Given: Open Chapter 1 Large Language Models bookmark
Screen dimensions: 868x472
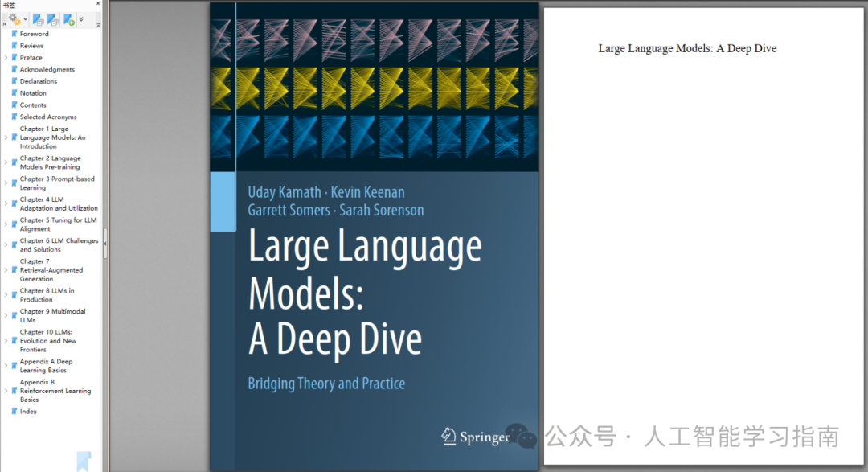Looking at the screenshot, I should click(52, 137).
